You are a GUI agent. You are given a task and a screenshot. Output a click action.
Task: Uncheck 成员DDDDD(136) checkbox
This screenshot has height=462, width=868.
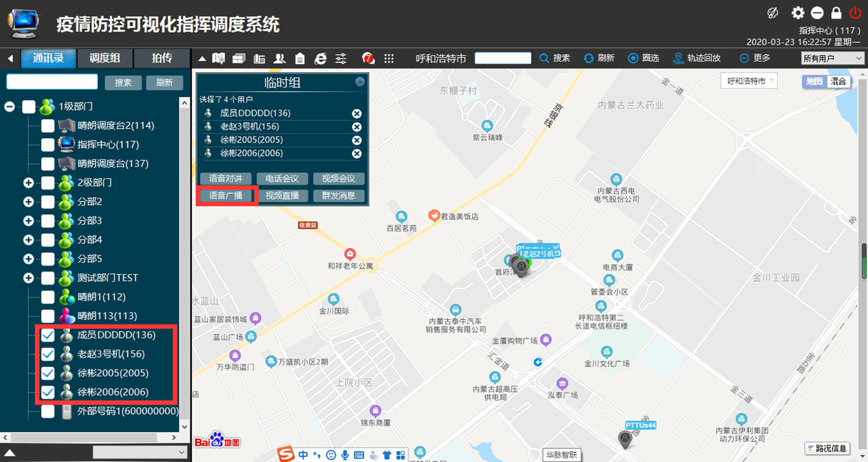48,335
